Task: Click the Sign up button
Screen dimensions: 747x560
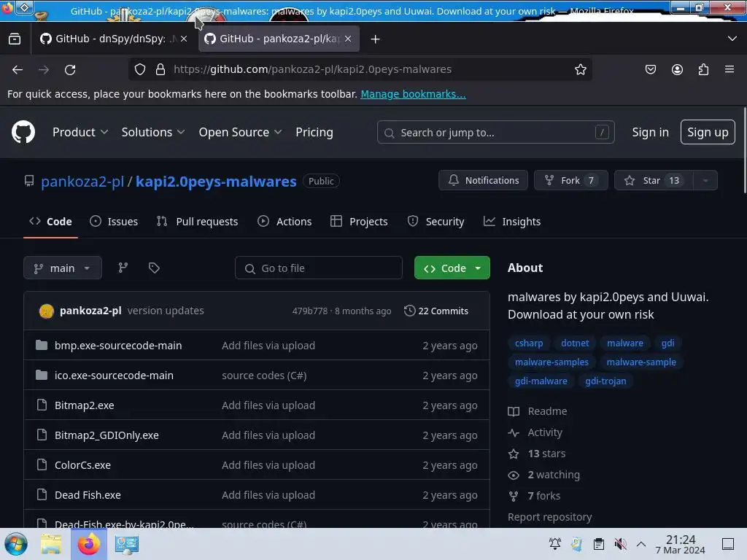Action: point(708,132)
